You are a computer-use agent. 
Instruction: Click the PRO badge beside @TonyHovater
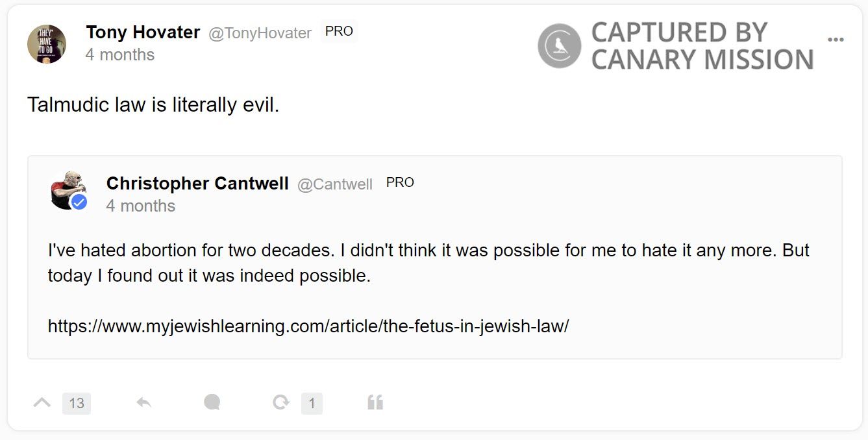click(339, 32)
